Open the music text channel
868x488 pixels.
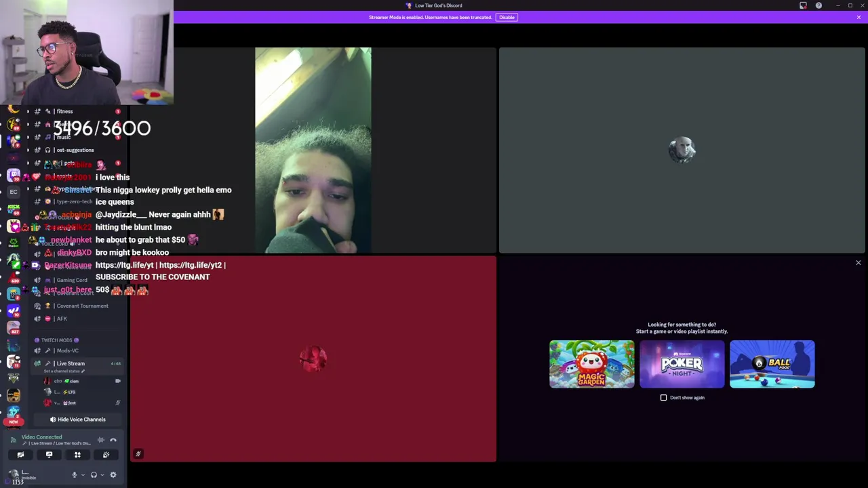(x=62, y=138)
